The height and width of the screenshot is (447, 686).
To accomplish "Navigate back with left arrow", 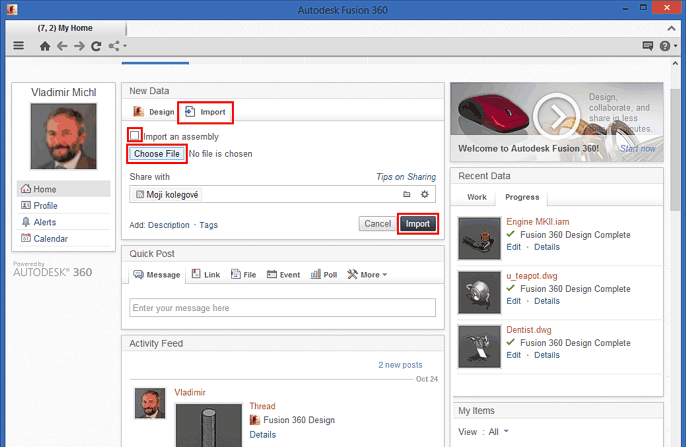I will pos(62,46).
